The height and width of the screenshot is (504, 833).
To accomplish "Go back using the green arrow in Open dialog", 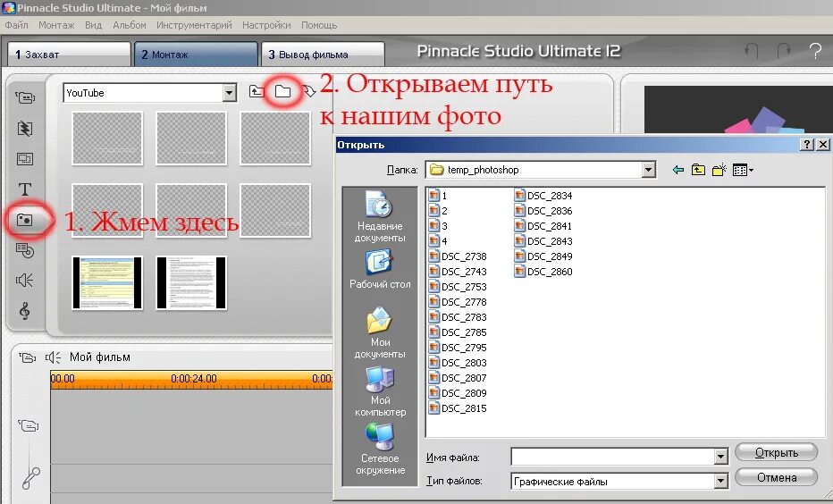I will pyautogui.click(x=677, y=170).
